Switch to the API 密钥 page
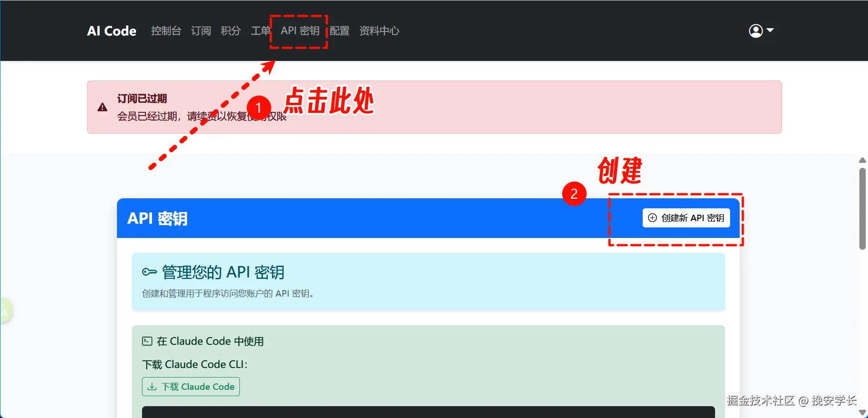This screenshot has width=868, height=418. click(300, 30)
